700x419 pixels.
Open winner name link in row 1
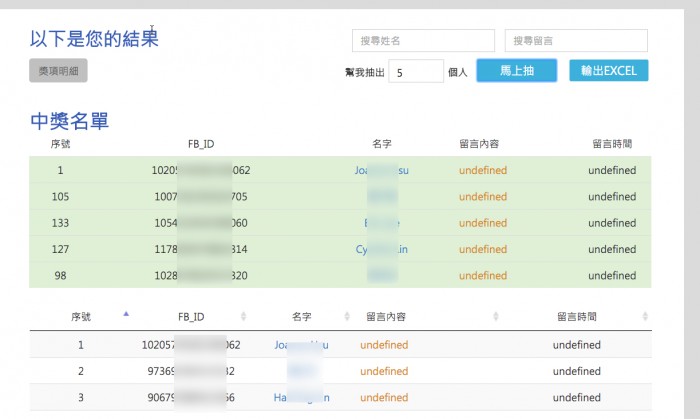point(381,170)
